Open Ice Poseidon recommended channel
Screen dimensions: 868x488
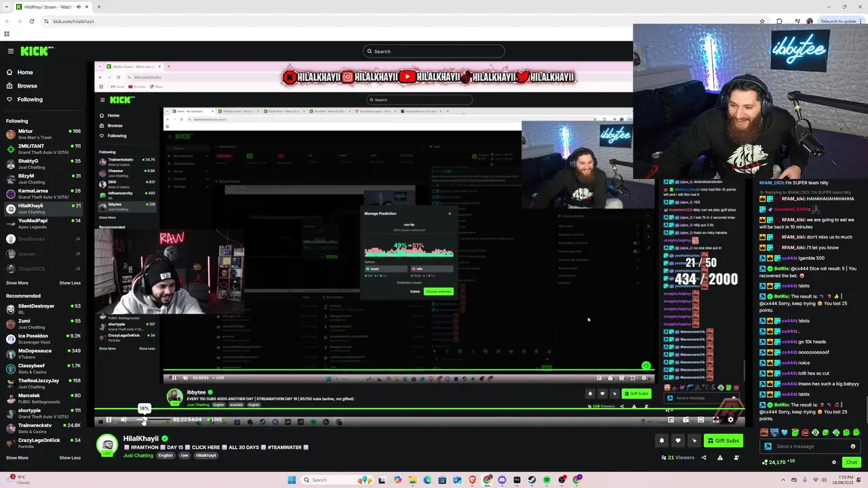pyautogui.click(x=43, y=338)
